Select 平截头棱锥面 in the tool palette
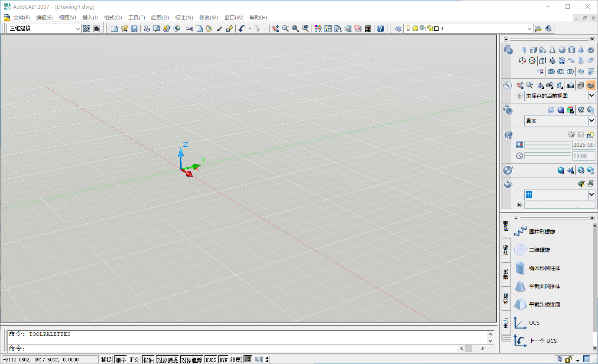This screenshot has width=598, height=364. tap(537, 305)
